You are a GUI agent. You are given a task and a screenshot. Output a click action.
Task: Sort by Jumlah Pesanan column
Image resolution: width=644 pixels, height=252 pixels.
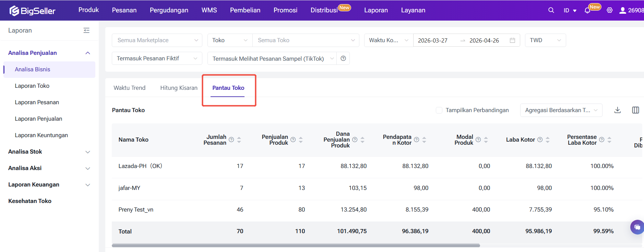pyautogui.click(x=239, y=140)
